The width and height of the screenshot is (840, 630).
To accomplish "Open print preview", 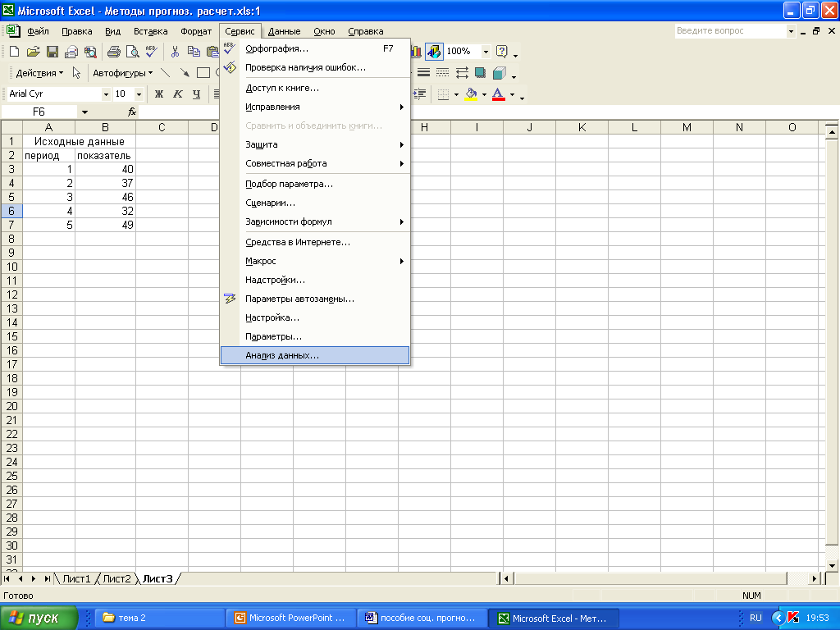I will 132,52.
